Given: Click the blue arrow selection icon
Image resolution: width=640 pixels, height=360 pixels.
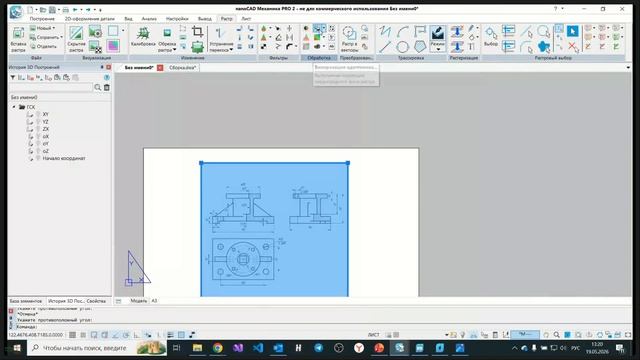Looking at the screenshot, I should [573, 31].
